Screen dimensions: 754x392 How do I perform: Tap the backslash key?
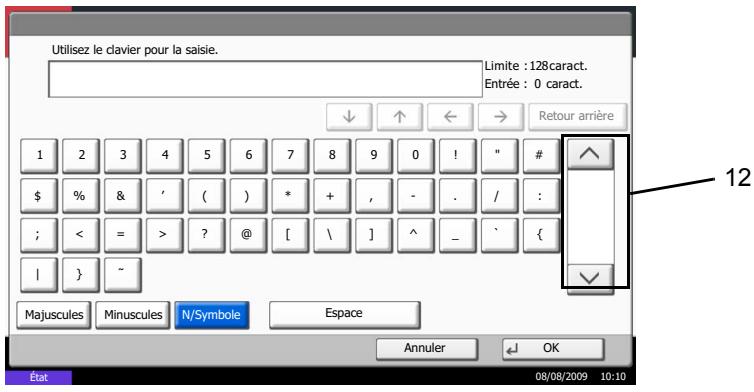click(332, 235)
